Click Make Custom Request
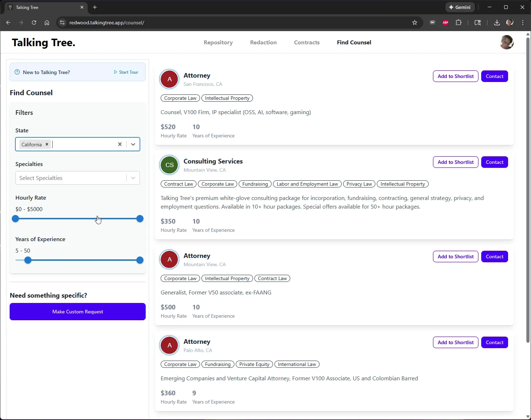531x420 pixels. tap(78, 312)
